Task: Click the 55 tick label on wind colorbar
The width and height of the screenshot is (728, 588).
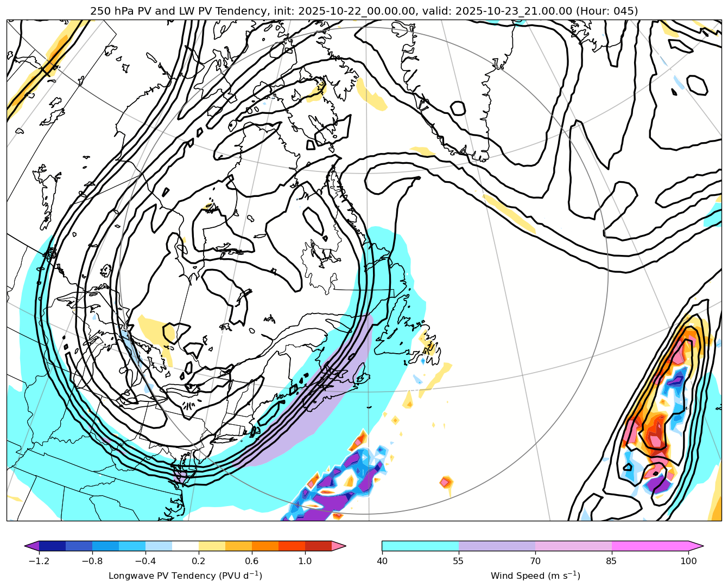Action: (x=459, y=561)
